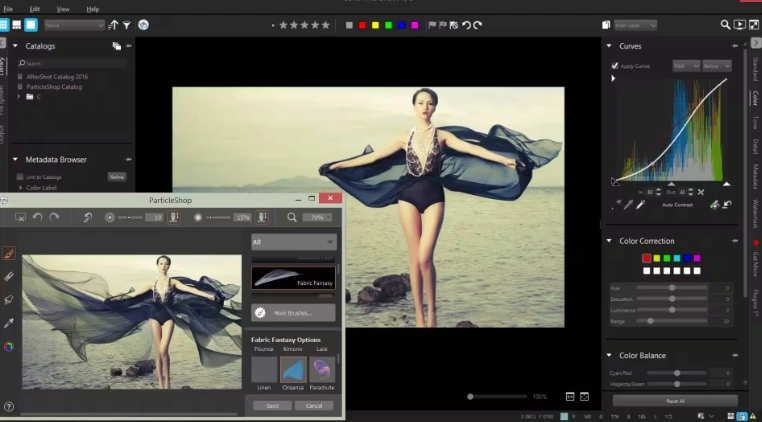Pin the Curves panel

coord(735,46)
